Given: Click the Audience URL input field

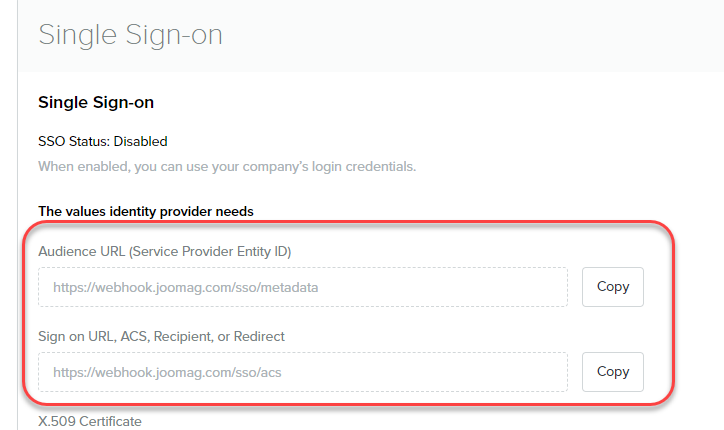Looking at the screenshot, I should click(x=302, y=287).
